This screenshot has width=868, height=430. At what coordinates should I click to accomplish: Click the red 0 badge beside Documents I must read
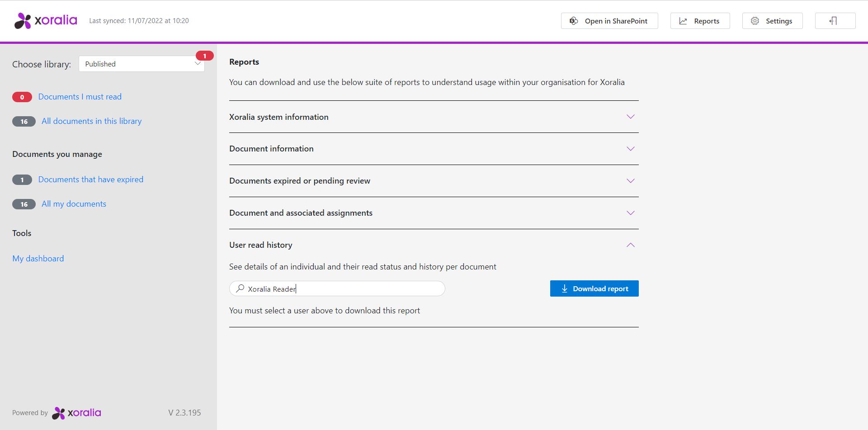22,97
